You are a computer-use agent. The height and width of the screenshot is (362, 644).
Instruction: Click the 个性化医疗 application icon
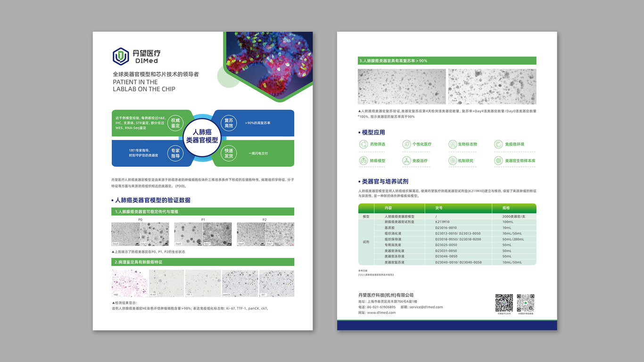coord(406,144)
